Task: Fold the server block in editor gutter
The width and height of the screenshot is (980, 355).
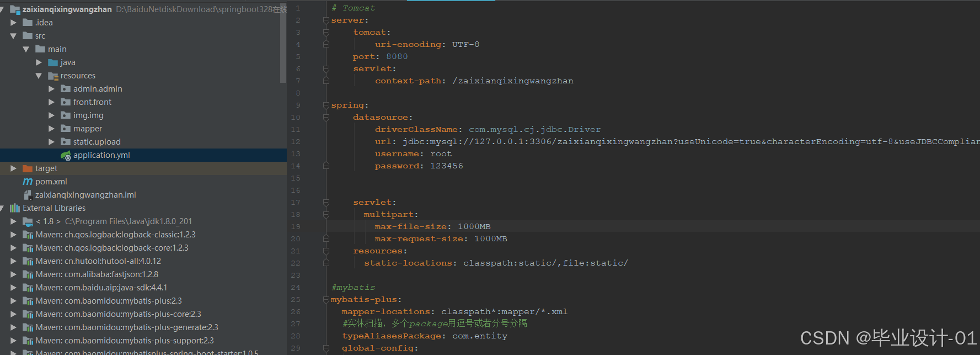Action: [x=326, y=20]
